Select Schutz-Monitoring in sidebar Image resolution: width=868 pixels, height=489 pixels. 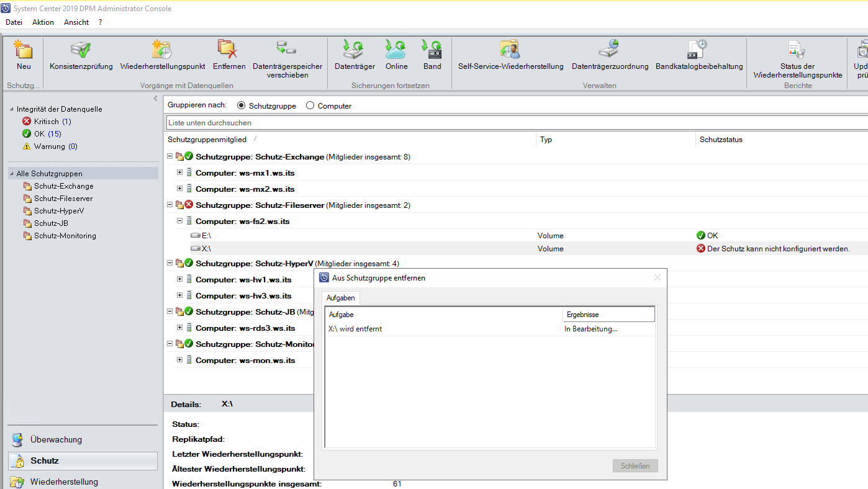coord(65,236)
